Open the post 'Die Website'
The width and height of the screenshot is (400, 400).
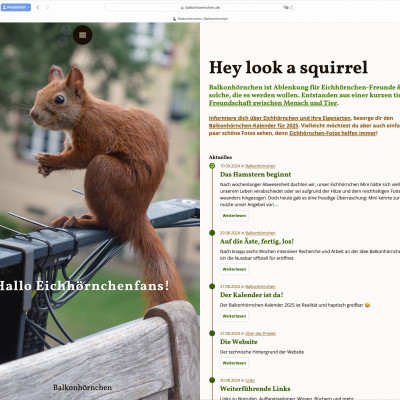tap(239, 342)
